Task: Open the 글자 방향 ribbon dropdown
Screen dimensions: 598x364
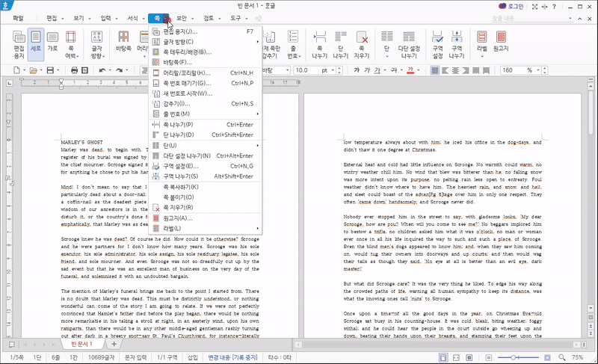Action: (x=97, y=45)
